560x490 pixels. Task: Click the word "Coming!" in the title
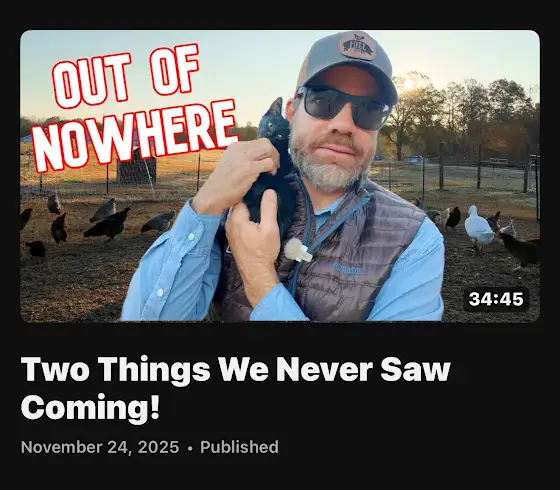[90, 408]
